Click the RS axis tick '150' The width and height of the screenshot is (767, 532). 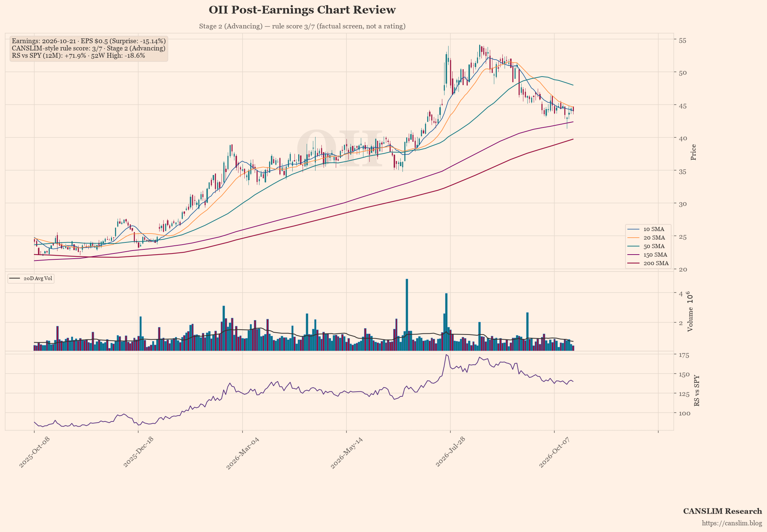(x=684, y=374)
